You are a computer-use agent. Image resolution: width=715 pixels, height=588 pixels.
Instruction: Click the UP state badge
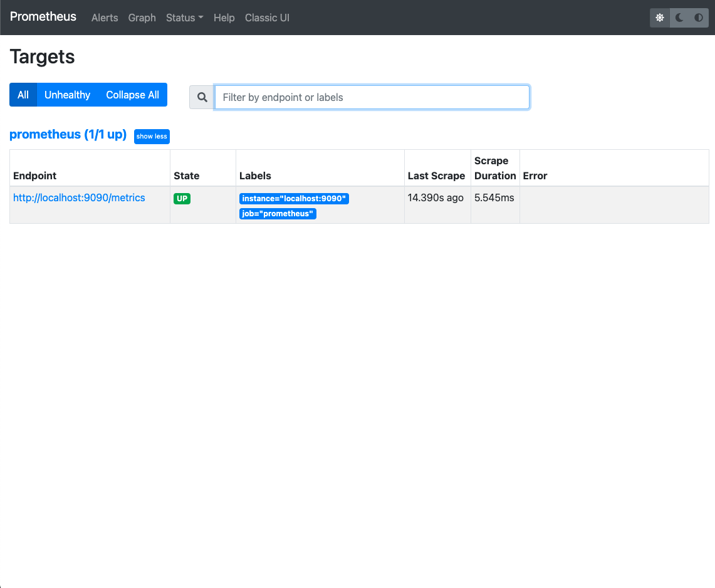[x=182, y=199]
